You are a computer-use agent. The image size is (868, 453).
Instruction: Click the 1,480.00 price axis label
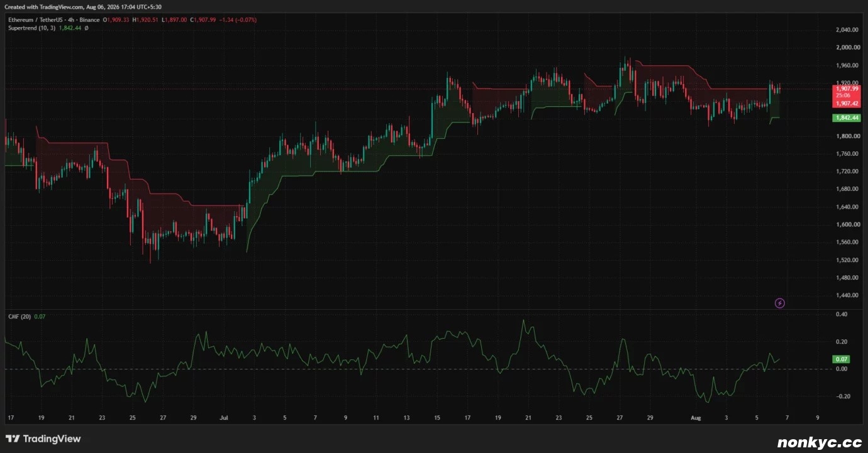click(x=846, y=278)
